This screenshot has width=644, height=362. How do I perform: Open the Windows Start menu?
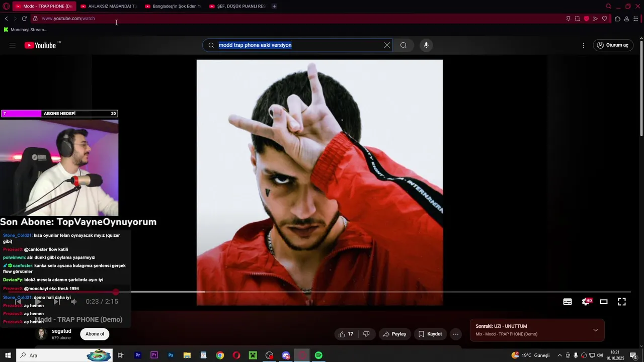[8, 355]
